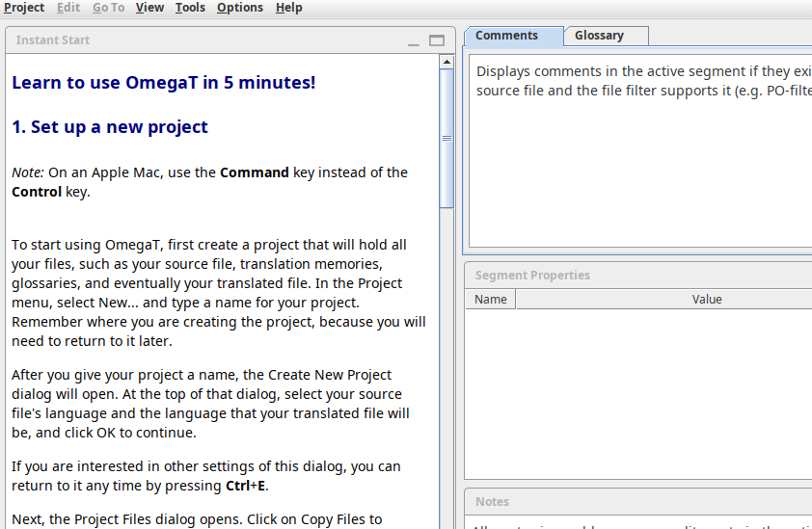
Task: Open the Tools menu
Action: (x=190, y=8)
